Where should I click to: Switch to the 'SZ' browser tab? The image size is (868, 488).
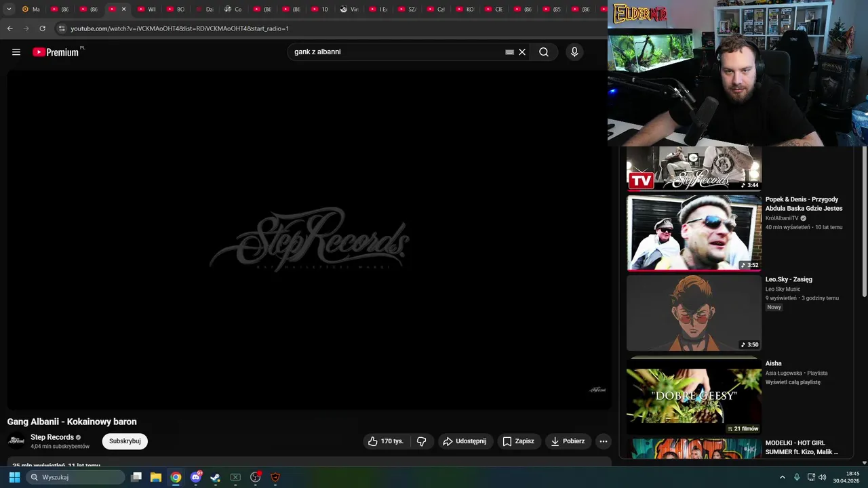click(408, 9)
